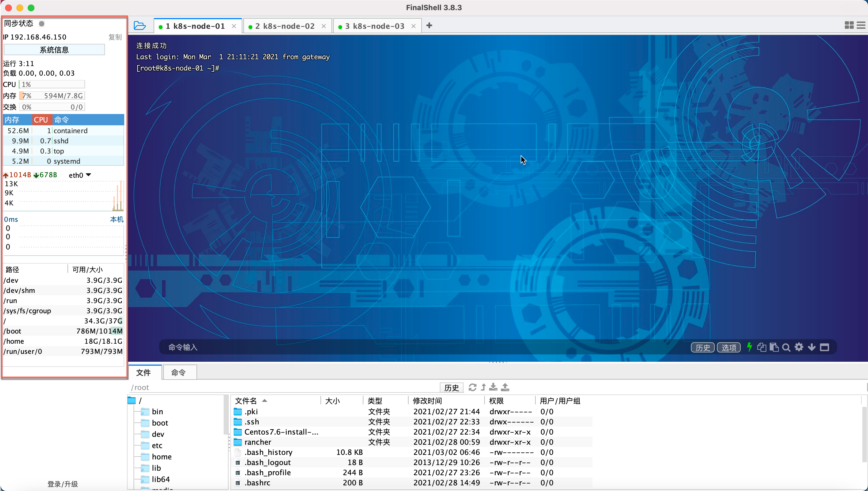Screen dimensions: 868x491
Task: Collapse the root / folder in directory tree
Action: 132,400
